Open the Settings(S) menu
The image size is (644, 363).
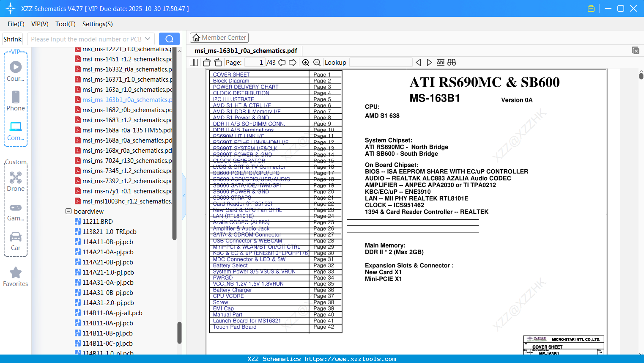click(98, 24)
